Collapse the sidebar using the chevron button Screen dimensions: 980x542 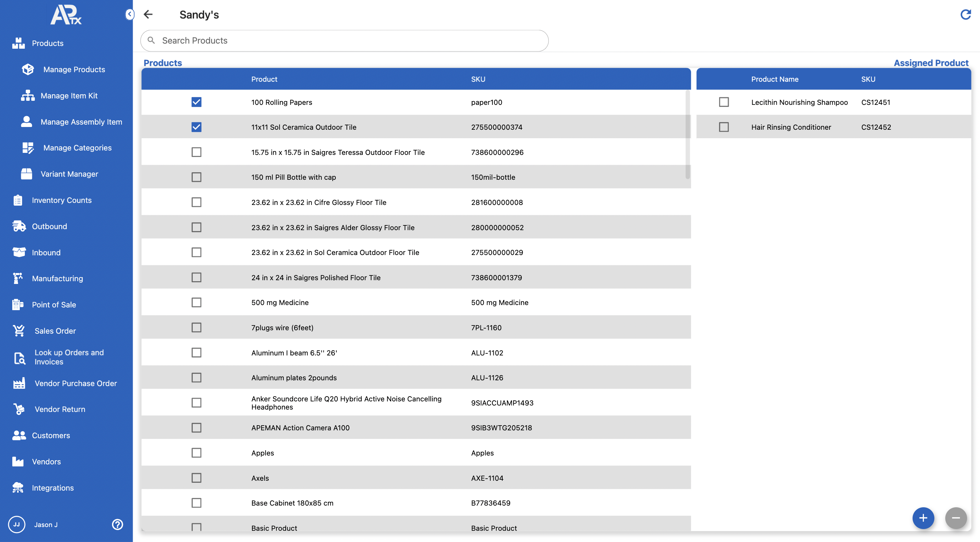[130, 14]
